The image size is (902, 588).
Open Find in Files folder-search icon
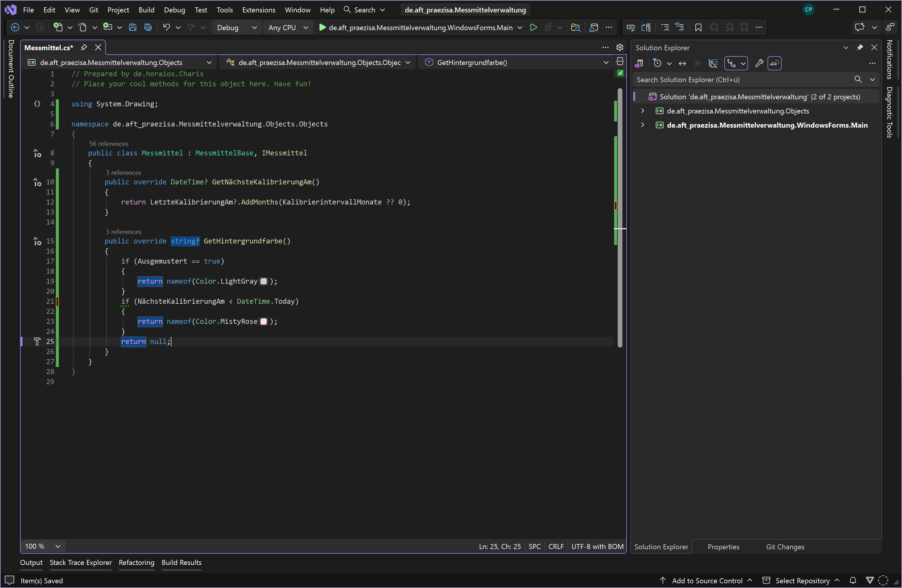coord(575,27)
